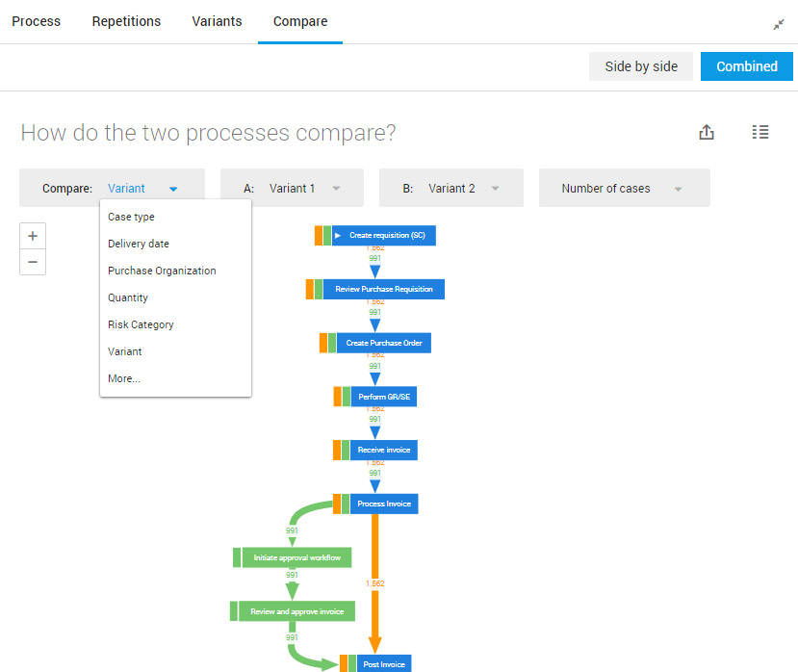This screenshot has width=798, height=672.
Task: Select the Compare tab
Action: (x=300, y=21)
